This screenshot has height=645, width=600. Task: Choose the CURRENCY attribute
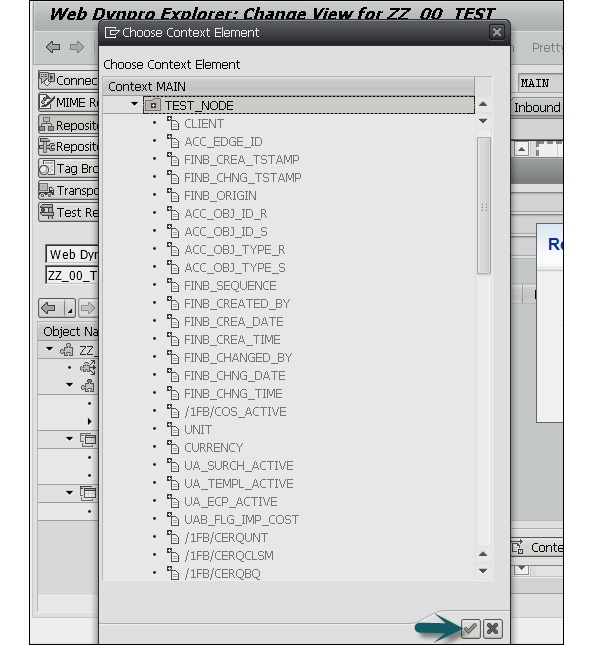click(213, 448)
